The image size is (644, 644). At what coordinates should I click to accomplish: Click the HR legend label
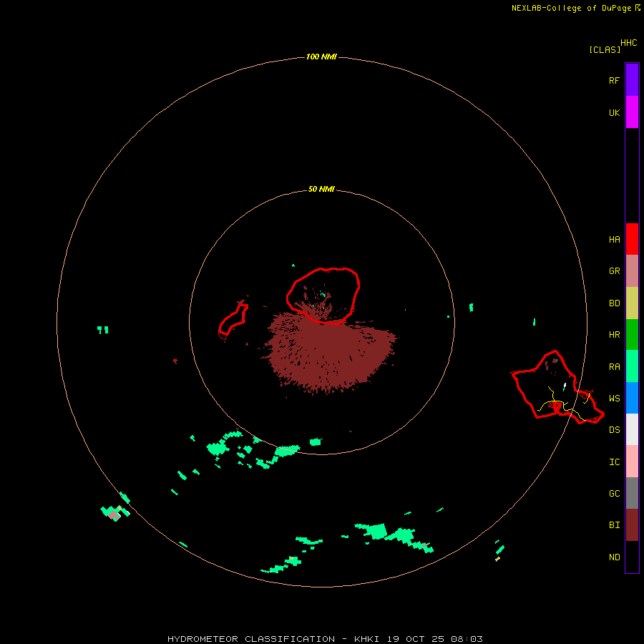click(615, 335)
